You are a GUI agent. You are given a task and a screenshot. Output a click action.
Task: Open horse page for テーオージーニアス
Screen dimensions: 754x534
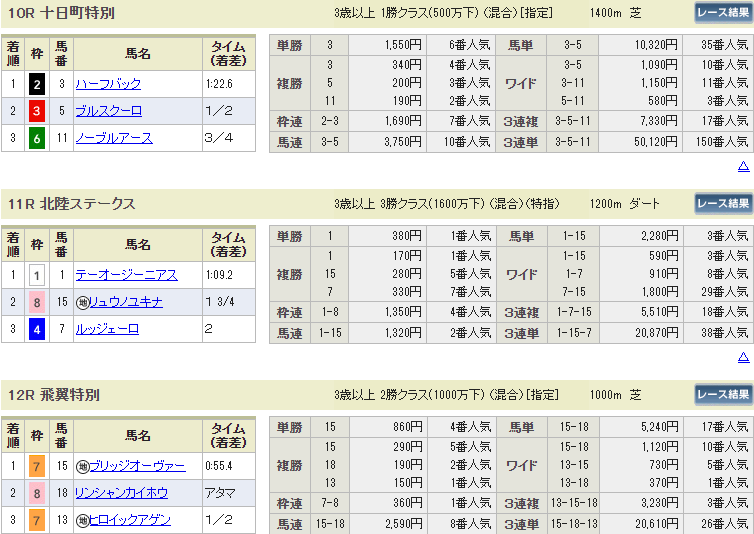pyautogui.click(x=126, y=275)
